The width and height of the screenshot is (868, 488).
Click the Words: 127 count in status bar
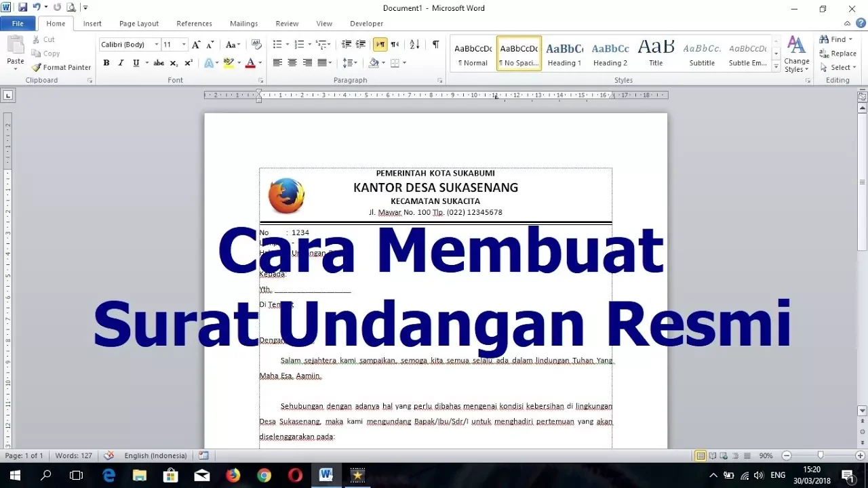tap(73, 455)
